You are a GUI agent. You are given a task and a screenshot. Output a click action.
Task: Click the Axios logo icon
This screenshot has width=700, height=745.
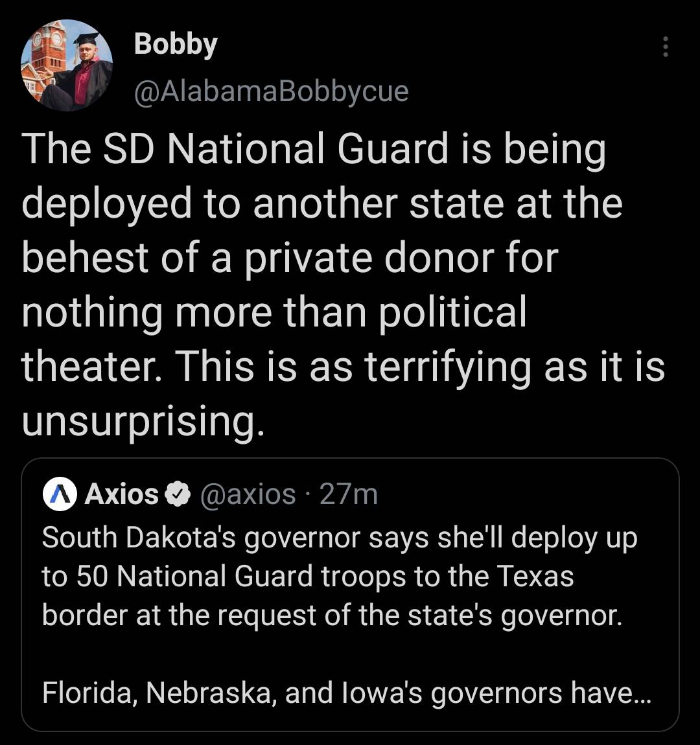tap(60, 495)
